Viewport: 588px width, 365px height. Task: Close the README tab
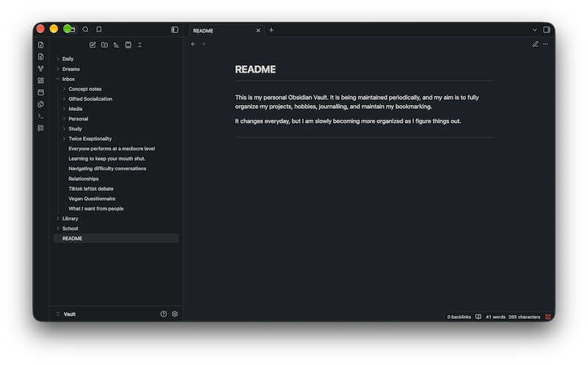tap(258, 31)
